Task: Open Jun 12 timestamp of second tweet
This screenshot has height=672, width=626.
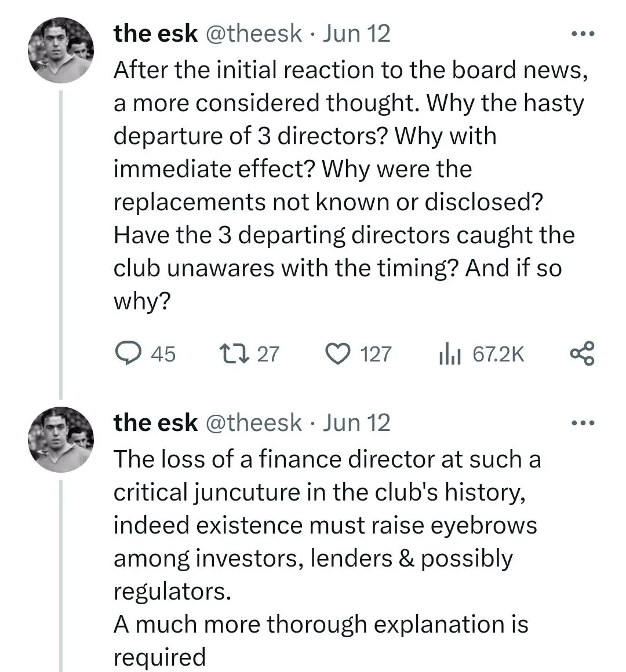Action: click(x=356, y=423)
